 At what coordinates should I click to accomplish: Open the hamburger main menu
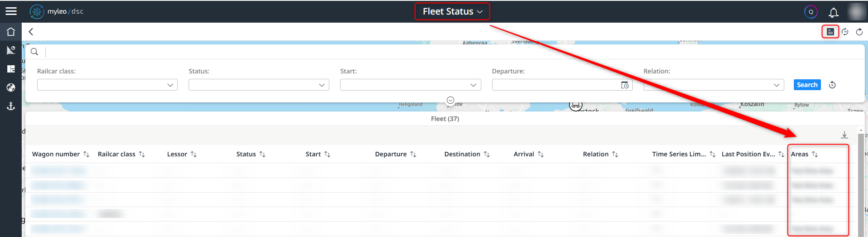(11, 11)
